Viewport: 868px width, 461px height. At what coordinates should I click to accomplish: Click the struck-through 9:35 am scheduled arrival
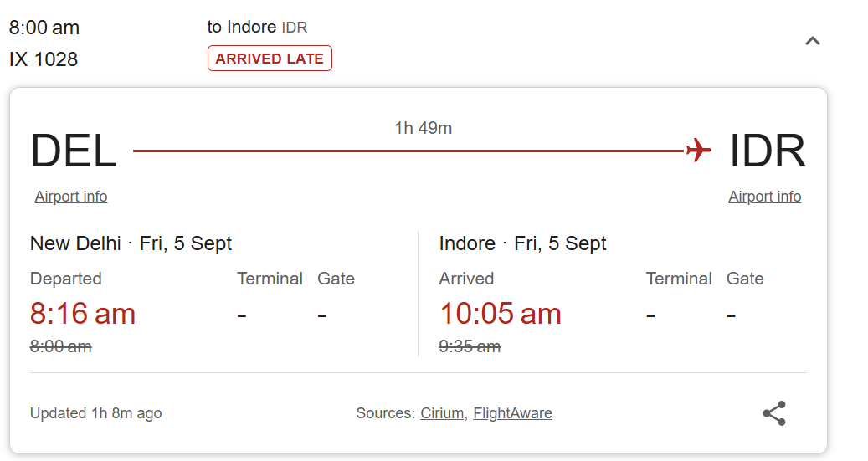(x=470, y=346)
